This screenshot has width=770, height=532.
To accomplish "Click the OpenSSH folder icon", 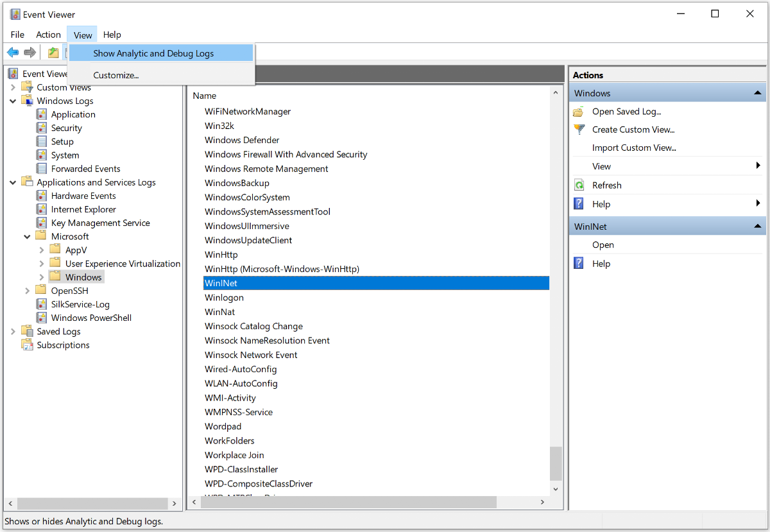I will coord(42,291).
